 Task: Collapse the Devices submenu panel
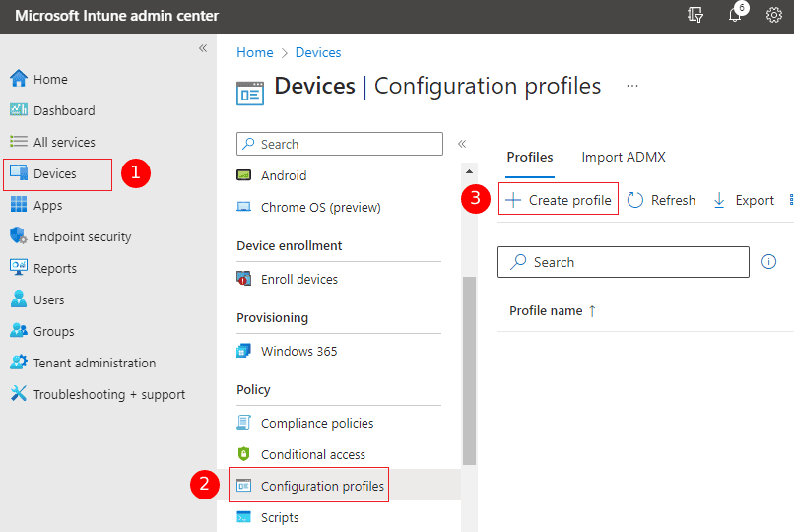(461, 144)
